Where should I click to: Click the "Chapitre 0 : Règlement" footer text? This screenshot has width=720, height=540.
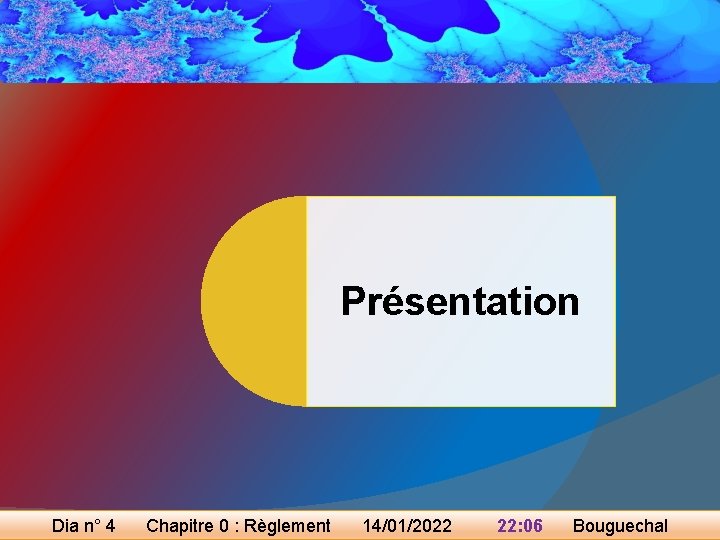click(238, 526)
